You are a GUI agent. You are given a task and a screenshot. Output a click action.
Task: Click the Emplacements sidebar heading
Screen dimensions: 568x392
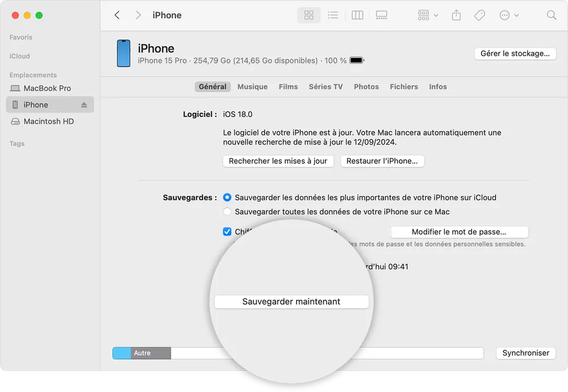click(33, 75)
